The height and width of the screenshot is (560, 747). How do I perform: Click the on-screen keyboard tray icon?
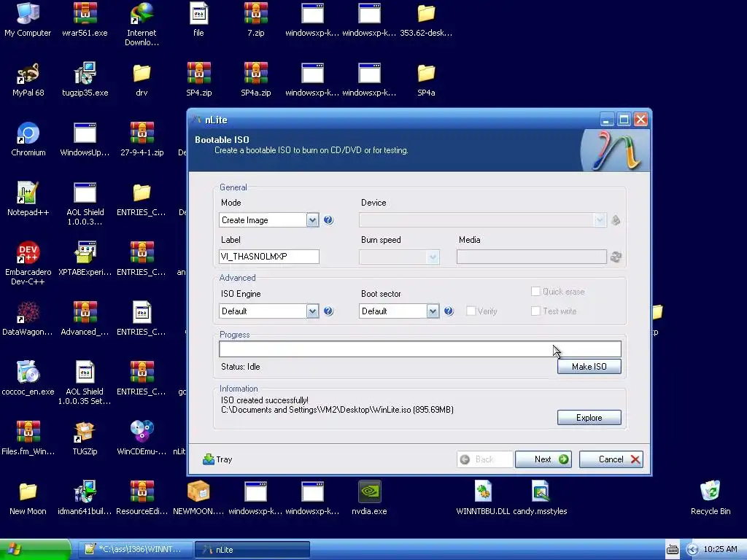(x=672, y=550)
